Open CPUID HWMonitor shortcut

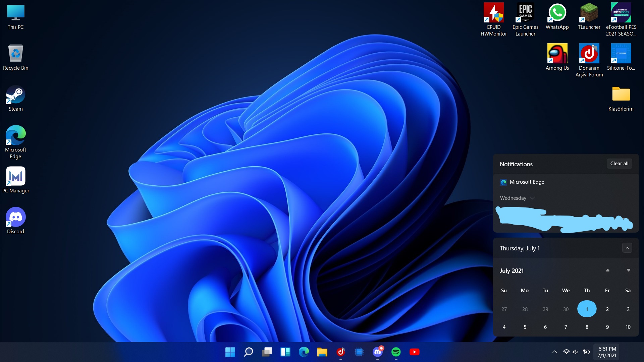click(x=494, y=19)
